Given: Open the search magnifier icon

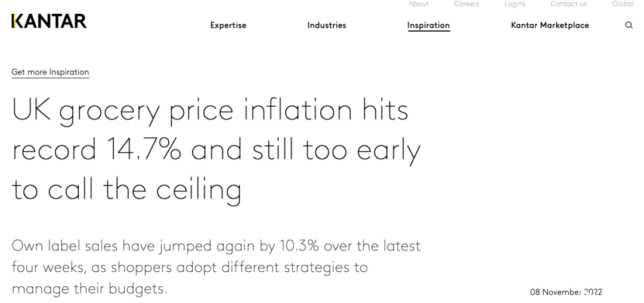Looking at the screenshot, I should (629, 25).
